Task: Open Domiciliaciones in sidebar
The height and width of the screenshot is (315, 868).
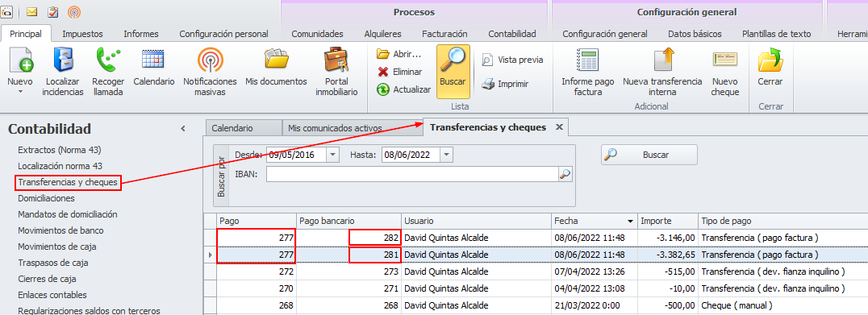Action: click(x=47, y=198)
